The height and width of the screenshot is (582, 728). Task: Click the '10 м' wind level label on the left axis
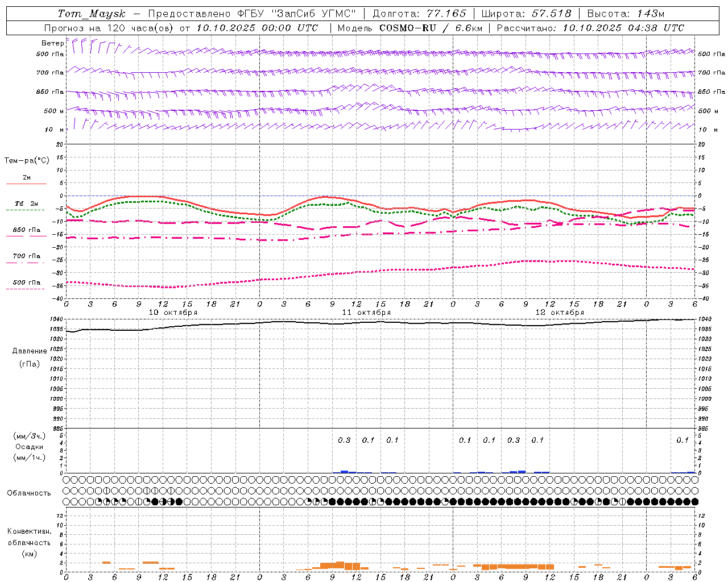tap(54, 130)
